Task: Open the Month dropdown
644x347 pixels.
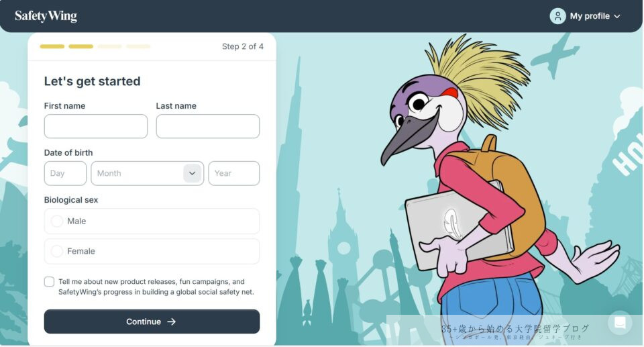Action: pos(147,173)
